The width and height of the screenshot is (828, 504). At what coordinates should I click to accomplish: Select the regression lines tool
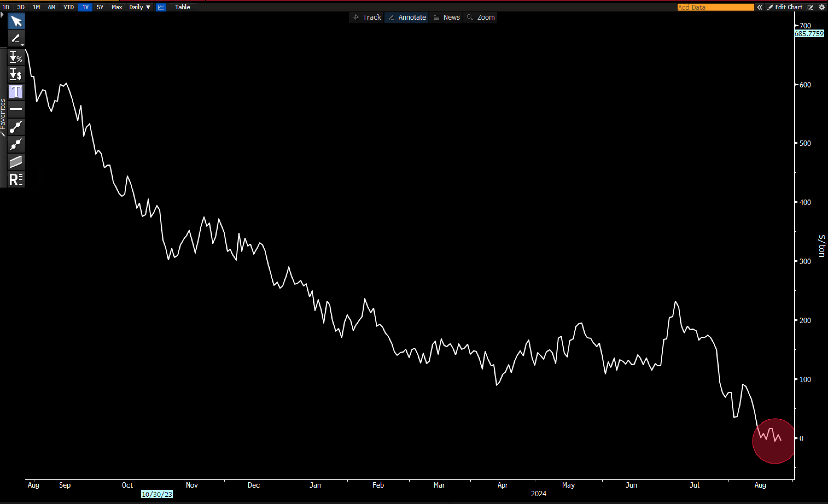pos(16,179)
